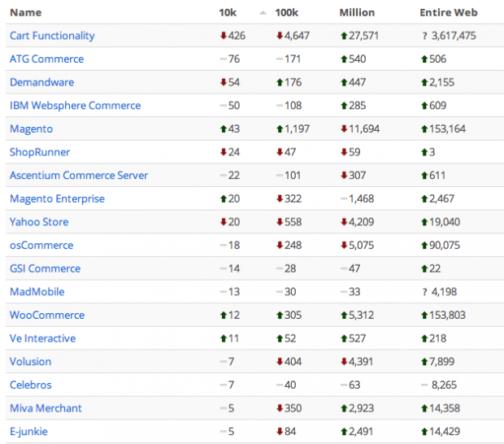The image size is (504, 444).
Task: Select the value 108 in IBM Websphere row
Action: pyautogui.click(x=293, y=106)
